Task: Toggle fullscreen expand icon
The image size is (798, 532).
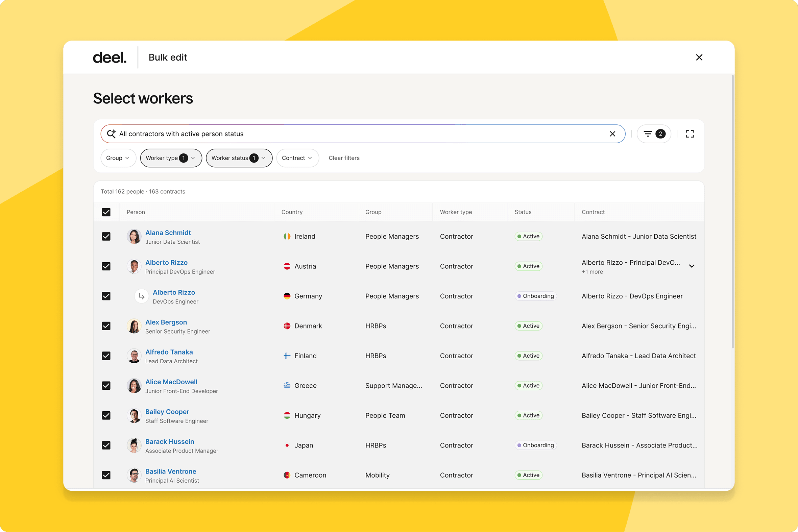Action: (690, 134)
